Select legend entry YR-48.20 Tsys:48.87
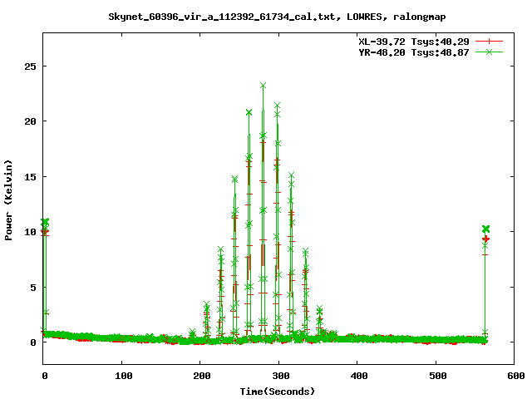532x399 pixels. [x=414, y=52]
